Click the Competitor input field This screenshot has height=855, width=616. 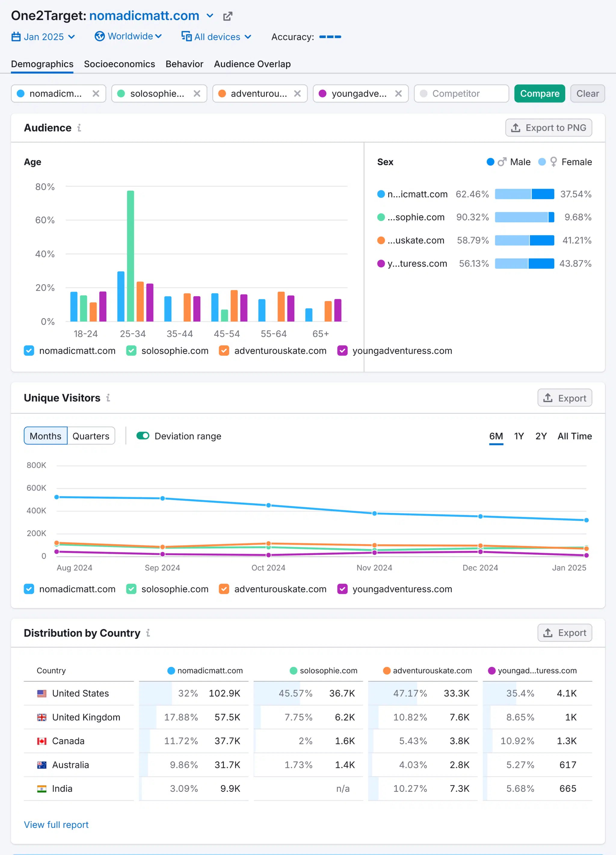(x=461, y=94)
